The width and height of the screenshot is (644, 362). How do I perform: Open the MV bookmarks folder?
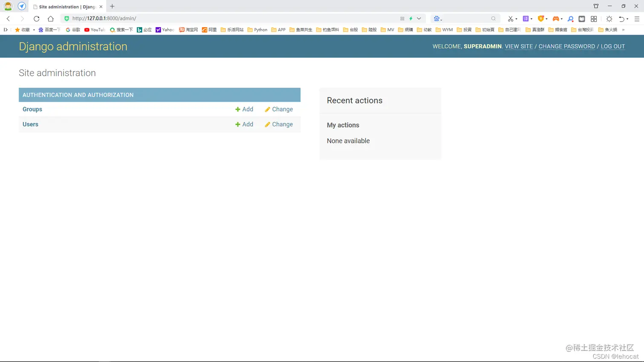tap(387, 30)
